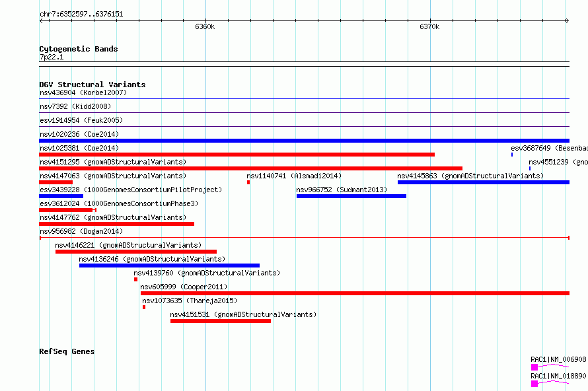This screenshot has height=391, width=588.
Task: Select the short red bar of nsv4147063
Action: click(x=56, y=182)
